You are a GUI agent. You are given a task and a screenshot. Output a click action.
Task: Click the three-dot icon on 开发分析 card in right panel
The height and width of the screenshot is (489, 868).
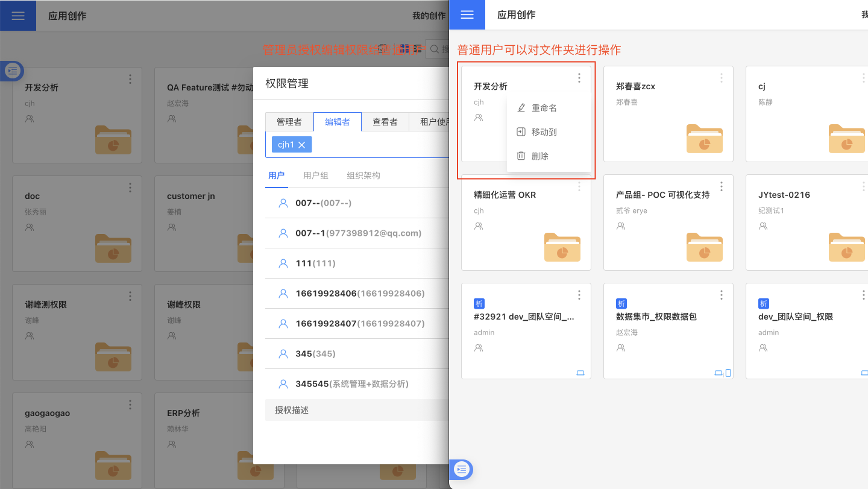click(579, 78)
